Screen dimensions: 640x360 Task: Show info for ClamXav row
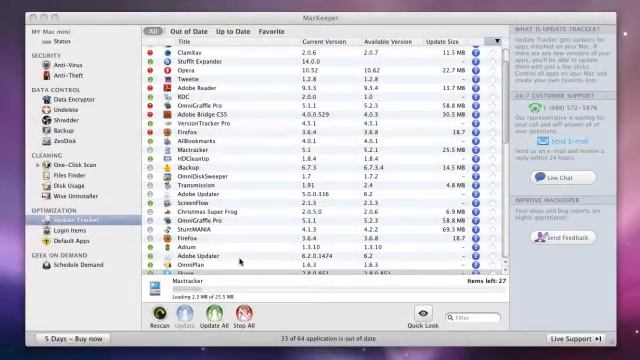coord(476,53)
